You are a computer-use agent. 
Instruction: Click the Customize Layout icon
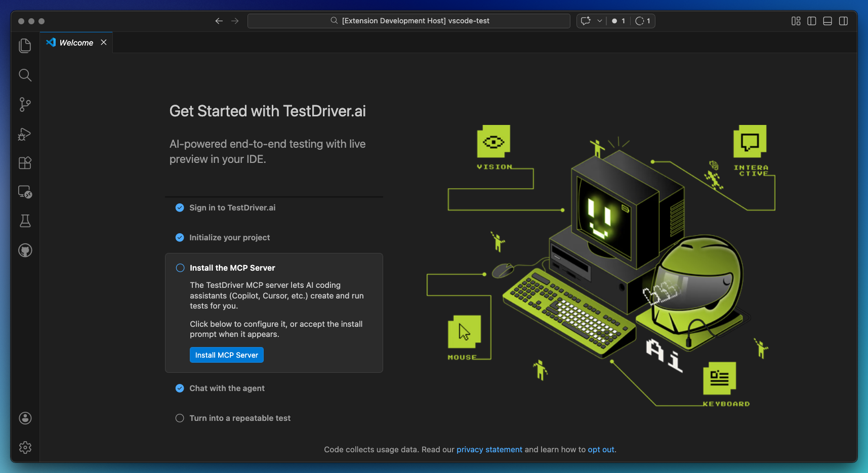tap(796, 21)
